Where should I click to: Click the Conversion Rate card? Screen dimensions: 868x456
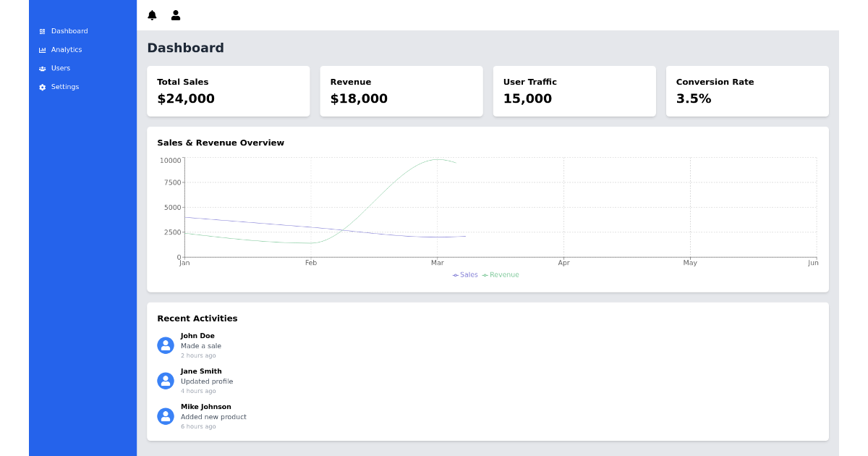(x=746, y=91)
